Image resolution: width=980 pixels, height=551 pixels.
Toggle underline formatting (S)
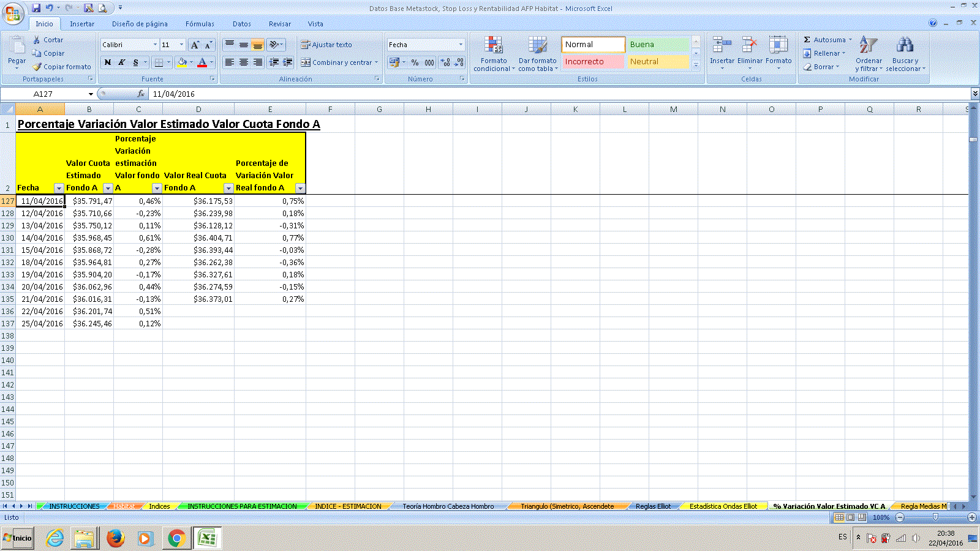click(x=135, y=62)
